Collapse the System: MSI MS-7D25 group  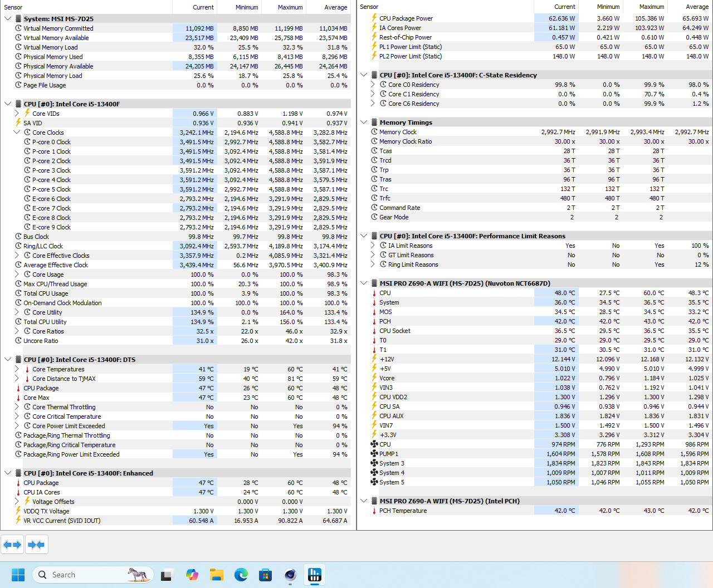coord(8,19)
